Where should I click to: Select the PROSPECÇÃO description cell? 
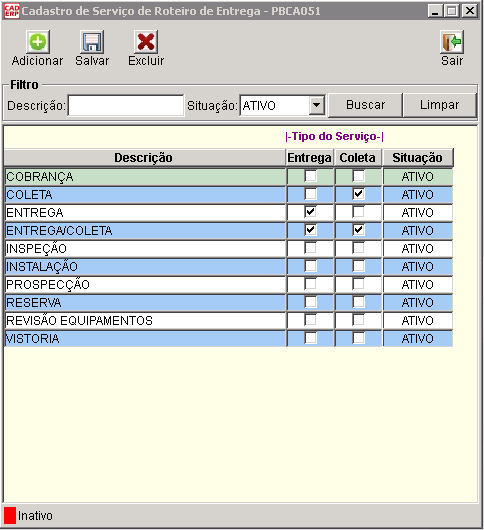[x=145, y=285]
